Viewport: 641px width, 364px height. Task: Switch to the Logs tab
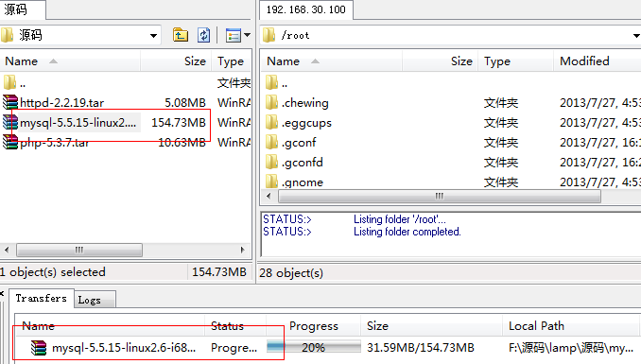95,300
